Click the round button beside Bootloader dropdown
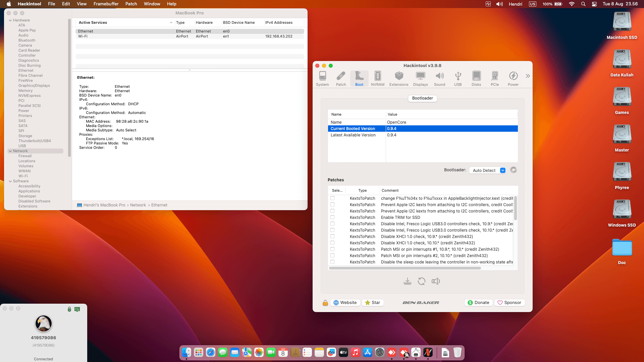Viewport: 644px width, 362px height. [514, 170]
